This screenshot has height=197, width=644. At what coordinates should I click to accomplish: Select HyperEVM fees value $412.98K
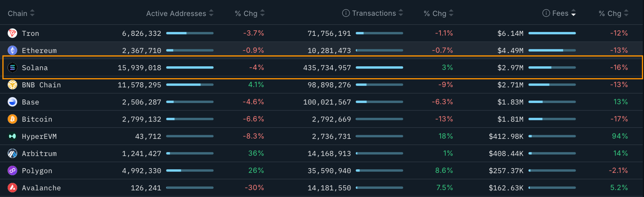506,136
